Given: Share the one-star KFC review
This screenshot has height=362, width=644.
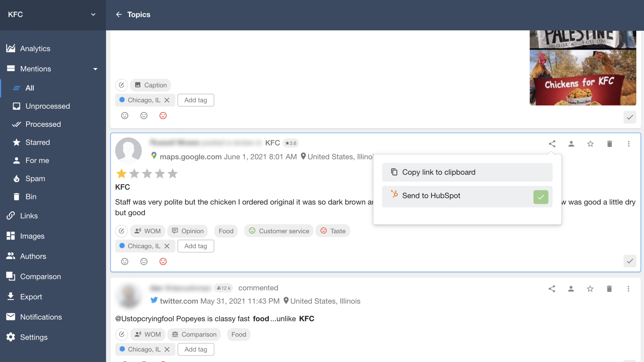Looking at the screenshot, I should [x=552, y=144].
